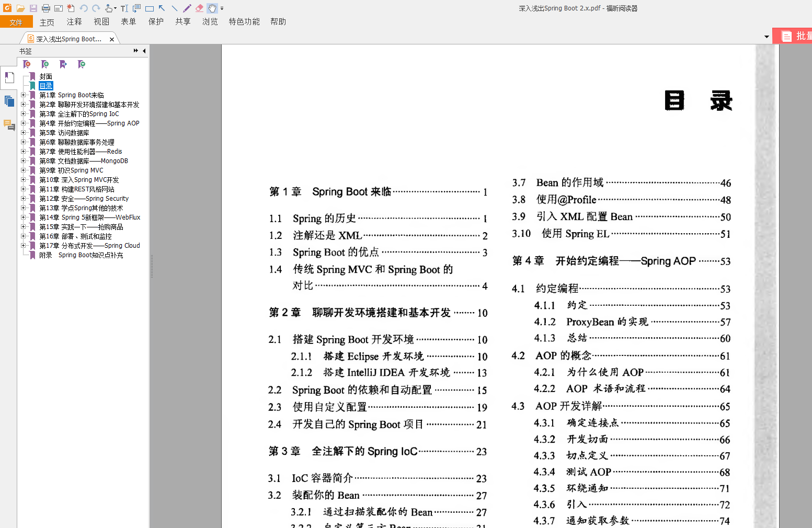Switch to the 帮助 ribbon tab
This screenshot has height=528, width=812.
click(x=278, y=22)
